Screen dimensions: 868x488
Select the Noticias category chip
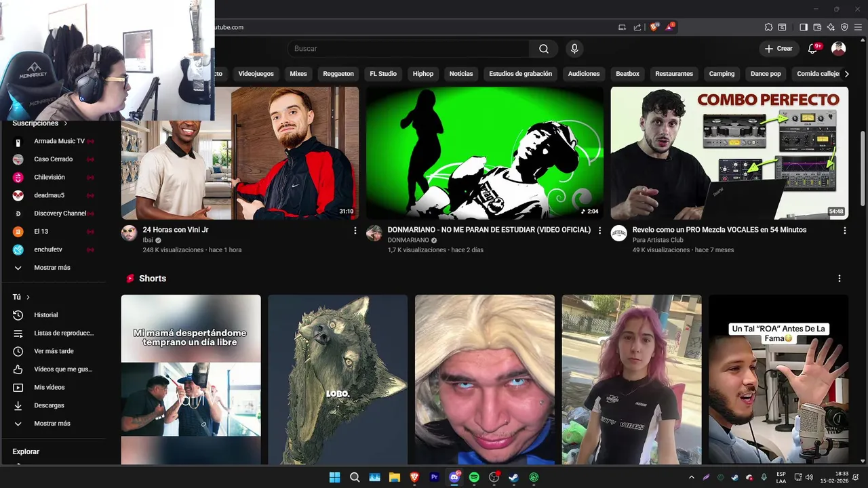coord(461,74)
